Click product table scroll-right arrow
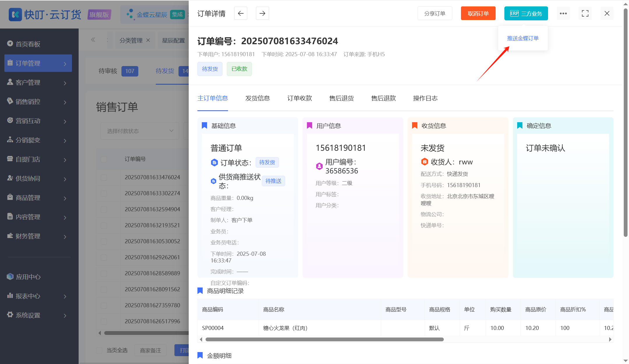The height and width of the screenshot is (364, 629). click(610, 339)
